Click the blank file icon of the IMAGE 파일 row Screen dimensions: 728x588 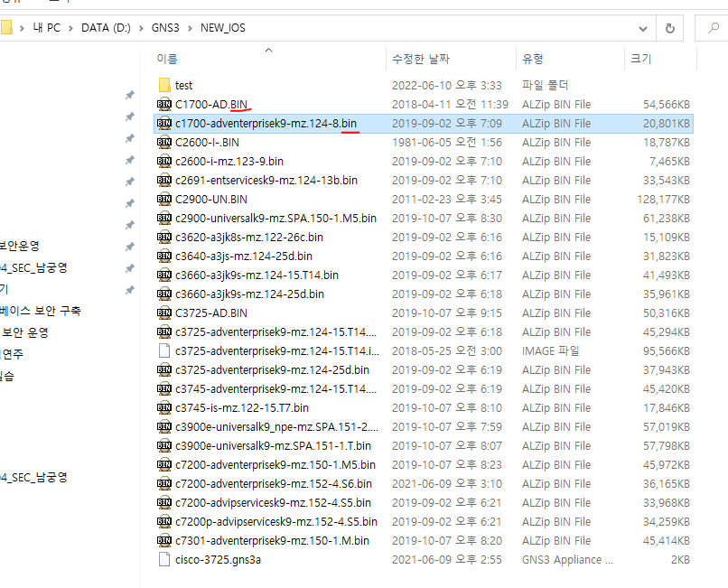coord(163,350)
